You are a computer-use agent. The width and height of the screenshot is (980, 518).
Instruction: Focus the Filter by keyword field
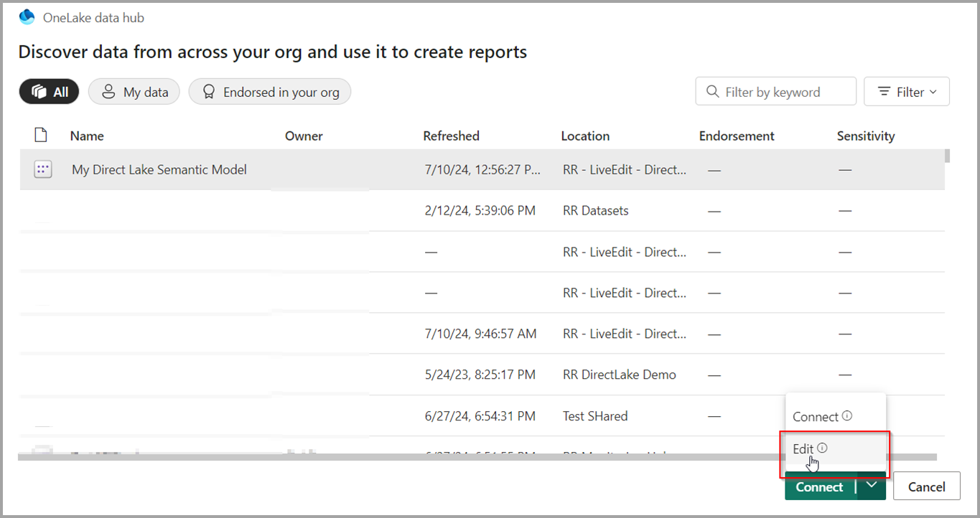(776, 92)
